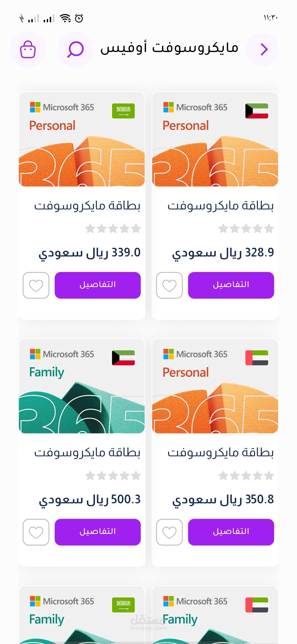
Task: Open the Saudi flag Personal card image
Action: pos(82,139)
